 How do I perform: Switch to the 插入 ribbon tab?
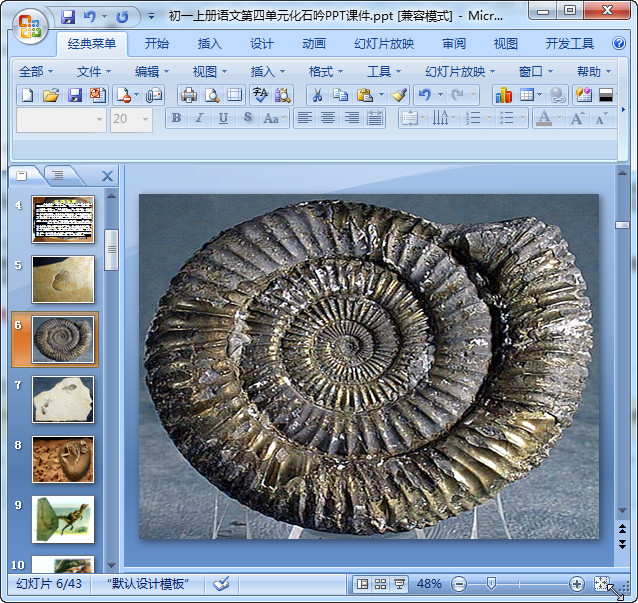point(210,44)
